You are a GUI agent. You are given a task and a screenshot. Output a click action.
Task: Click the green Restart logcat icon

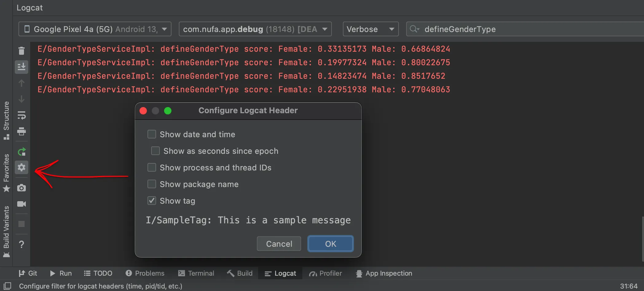click(21, 152)
